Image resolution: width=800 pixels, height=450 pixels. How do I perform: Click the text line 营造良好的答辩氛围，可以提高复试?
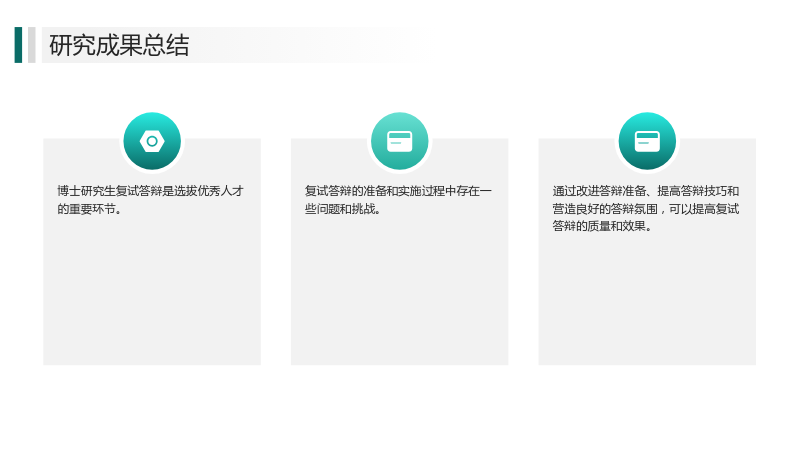(x=646, y=209)
